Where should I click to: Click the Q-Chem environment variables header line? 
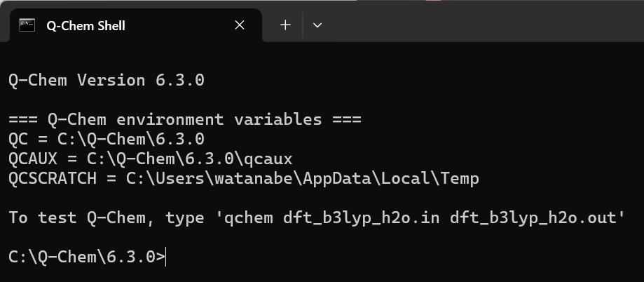point(185,119)
